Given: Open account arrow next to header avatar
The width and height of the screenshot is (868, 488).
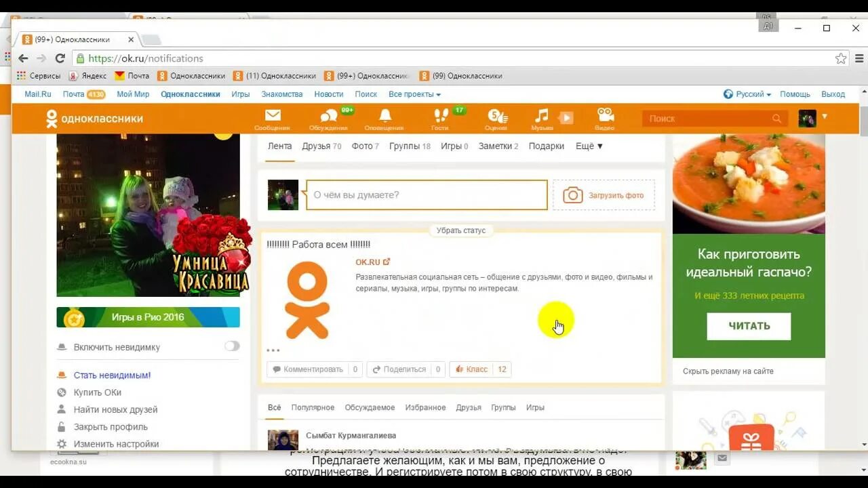Looking at the screenshot, I should coord(825,117).
